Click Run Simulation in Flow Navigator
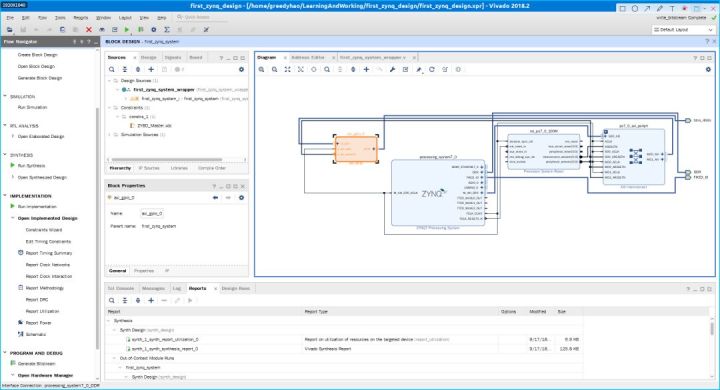The image size is (720, 390). point(32,107)
